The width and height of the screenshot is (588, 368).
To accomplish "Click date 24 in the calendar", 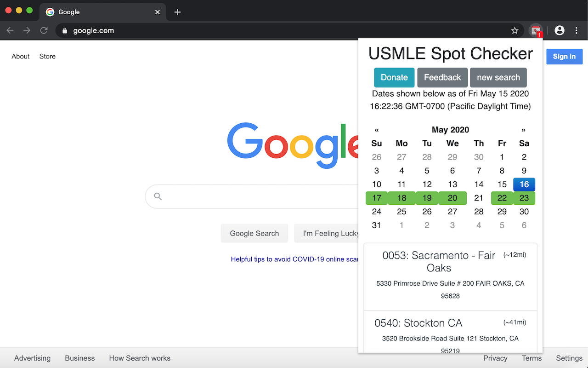I will (x=377, y=212).
